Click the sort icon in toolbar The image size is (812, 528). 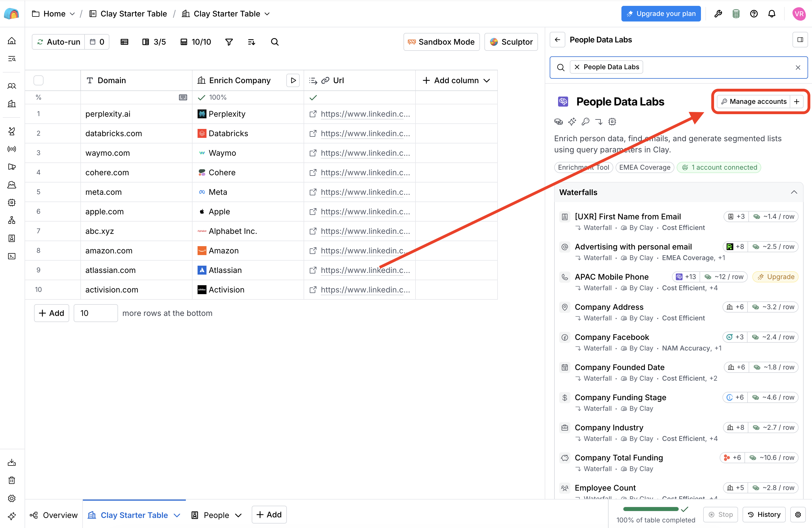251,42
